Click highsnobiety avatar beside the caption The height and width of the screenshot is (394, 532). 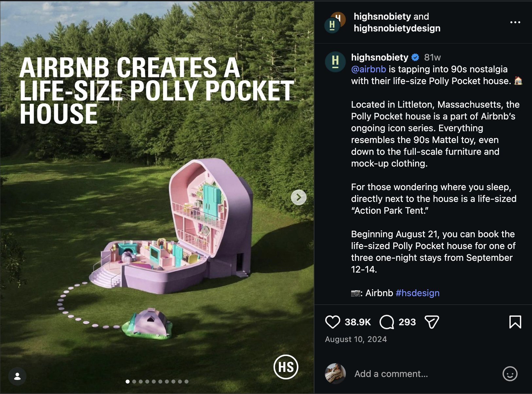335,62
